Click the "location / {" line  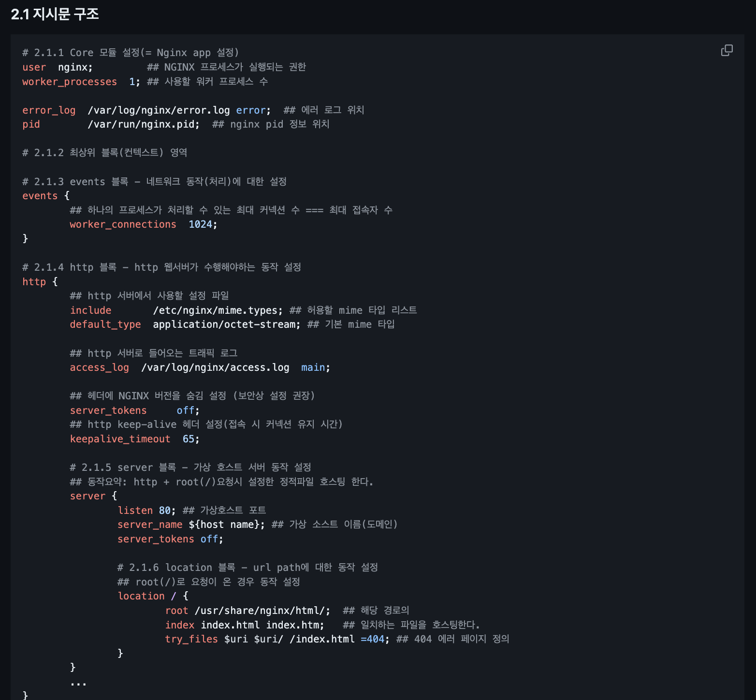point(153,596)
